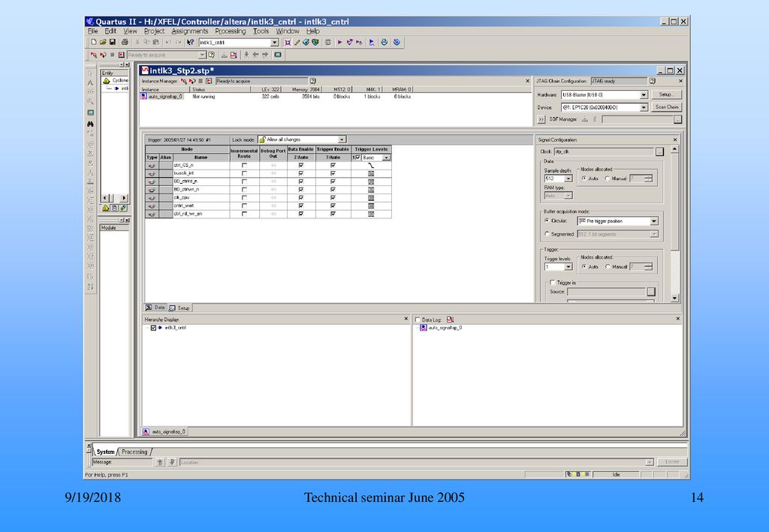Viewport: 769px width, 532px height.
Task: Click the JTAG Chain Configuration help icon
Action: [x=653, y=81]
